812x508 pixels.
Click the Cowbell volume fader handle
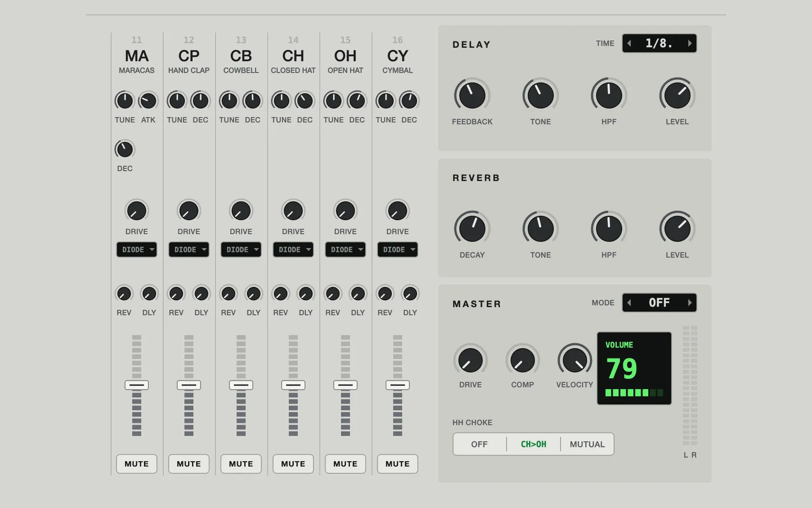[241, 385]
